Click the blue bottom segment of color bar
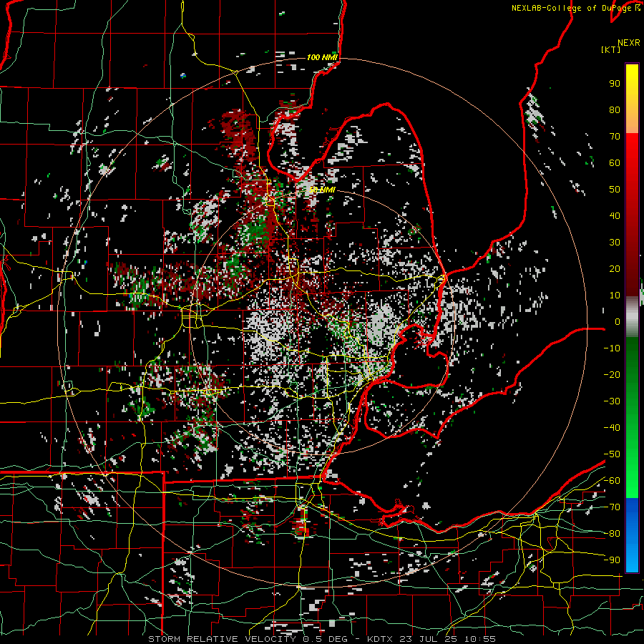Screen dimensions: 644x644 click(x=632, y=535)
